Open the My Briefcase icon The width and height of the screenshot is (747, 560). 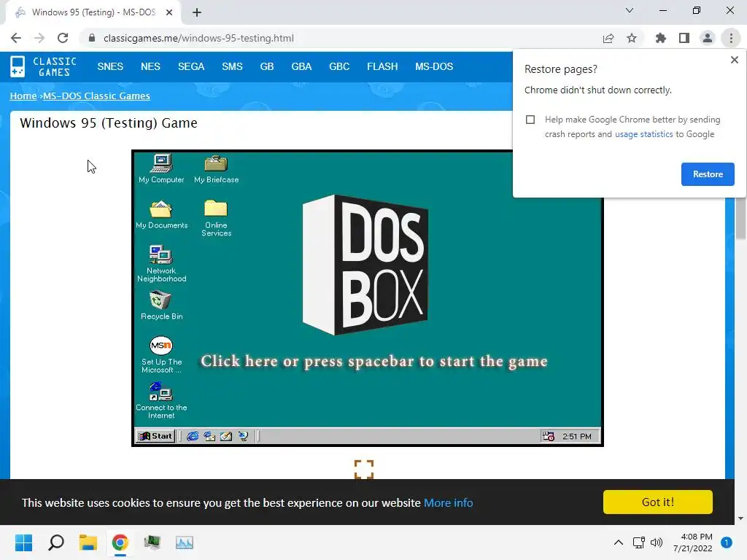click(216, 168)
